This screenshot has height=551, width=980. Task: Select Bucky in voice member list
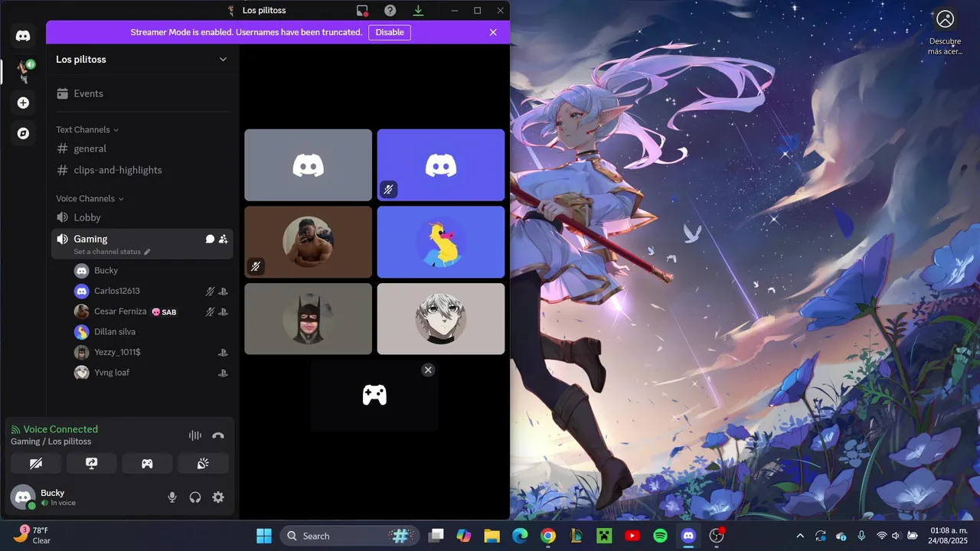[150, 270]
